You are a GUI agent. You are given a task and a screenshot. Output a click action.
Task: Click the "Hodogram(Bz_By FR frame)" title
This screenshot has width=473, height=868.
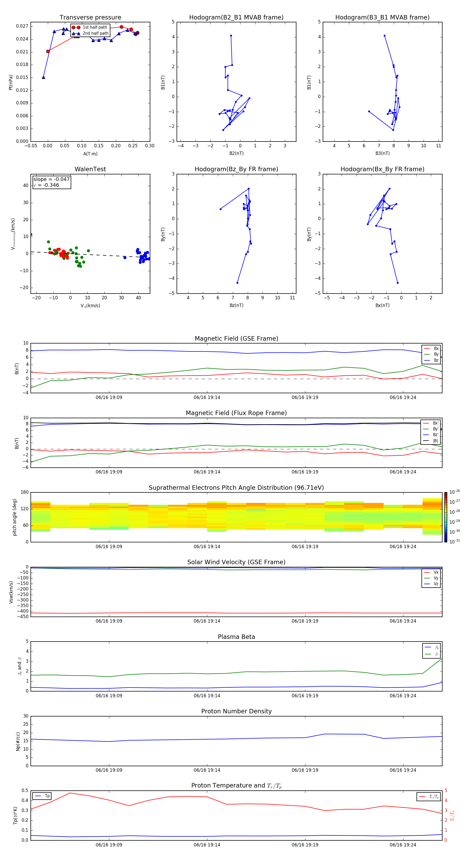pos(236,169)
